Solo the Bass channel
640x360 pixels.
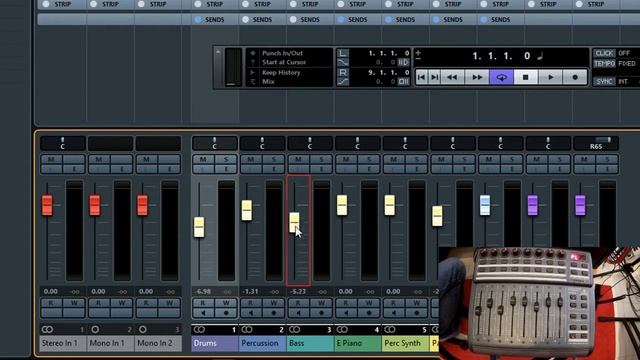click(321, 159)
